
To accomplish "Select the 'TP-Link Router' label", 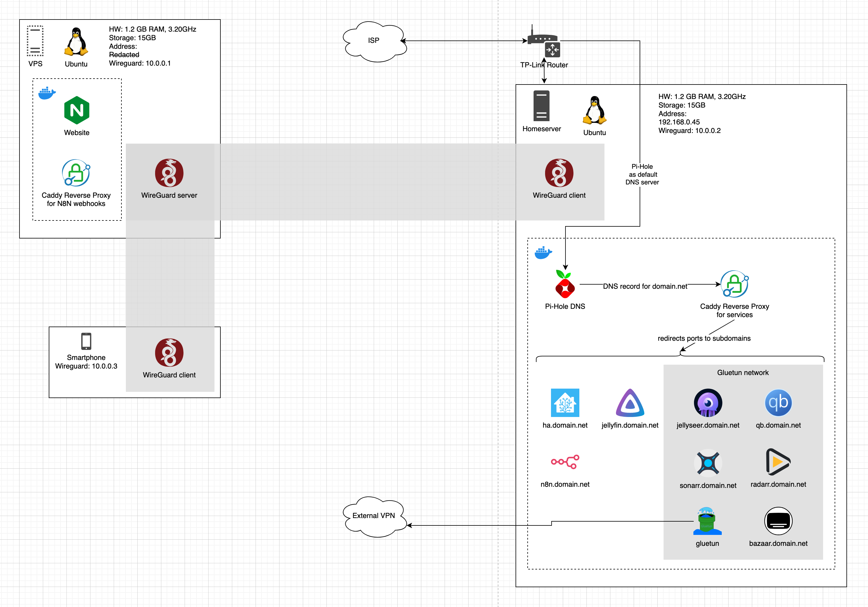I will [x=544, y=65].
